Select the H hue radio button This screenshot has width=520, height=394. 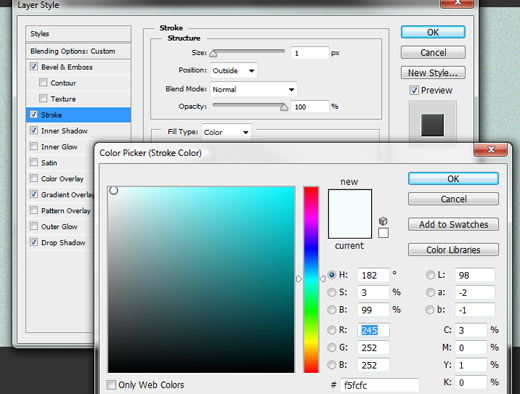click(x=332, y=275)
